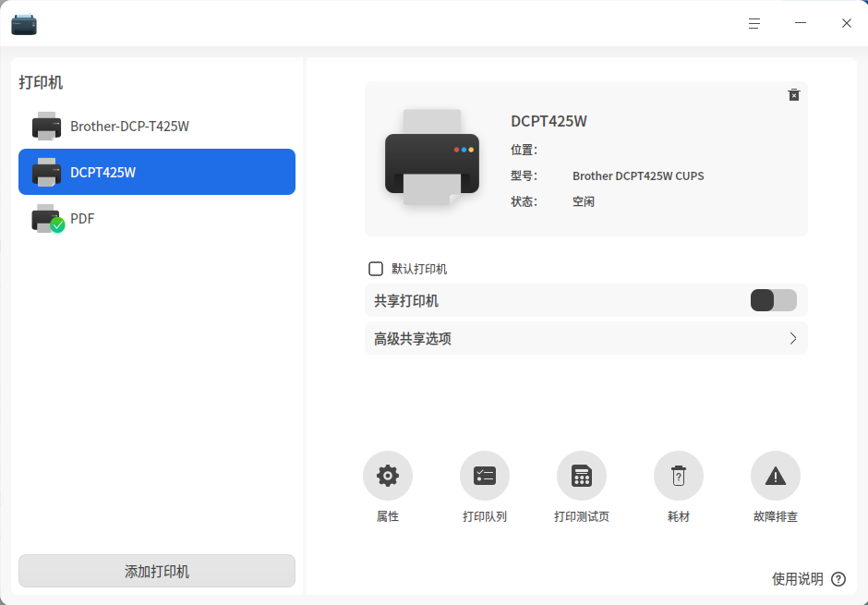Click the status value 空闲
Viewport: 868px width, 605px height.
583,201
